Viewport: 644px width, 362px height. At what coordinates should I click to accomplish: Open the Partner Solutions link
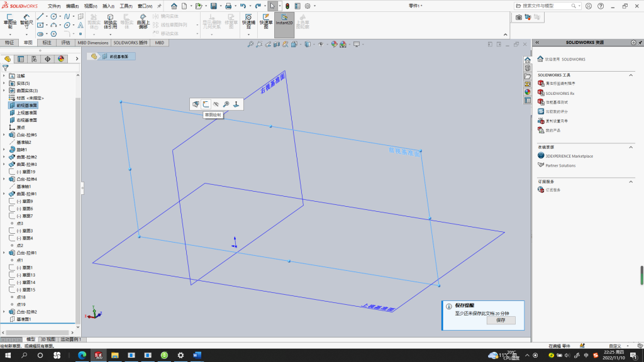[560, 166]
